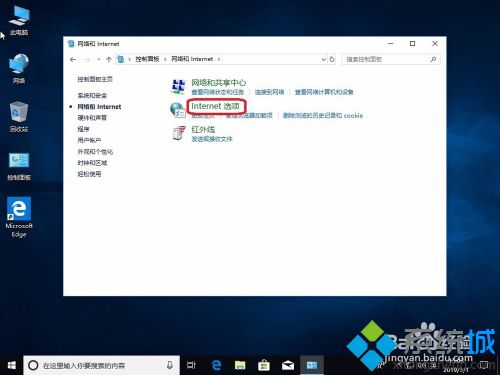This screenshot has height=375, width=500.
Task: Select 轻松使用 in the sidebar
Action: tap(89, 174)
